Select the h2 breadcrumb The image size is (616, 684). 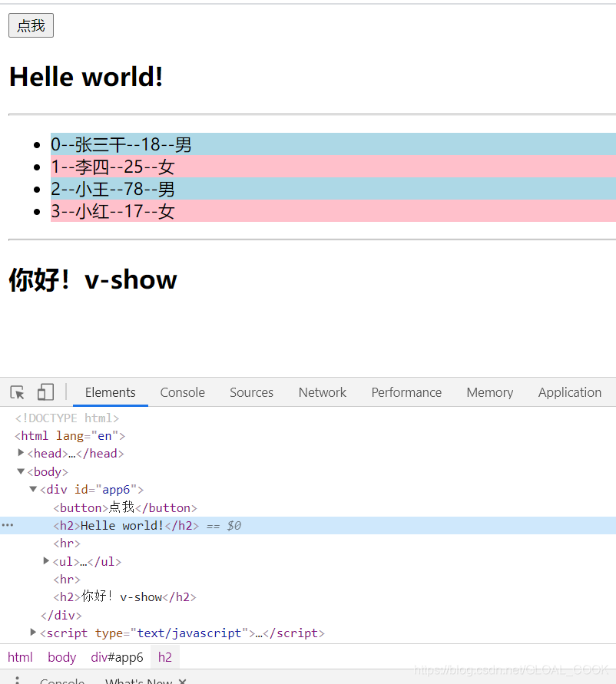(165, 657)
